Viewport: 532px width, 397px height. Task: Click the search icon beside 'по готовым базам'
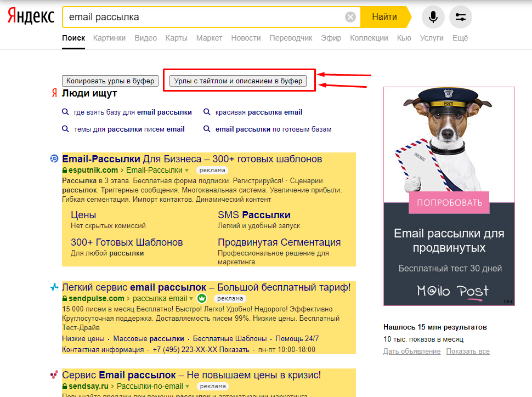click(207, 129)
